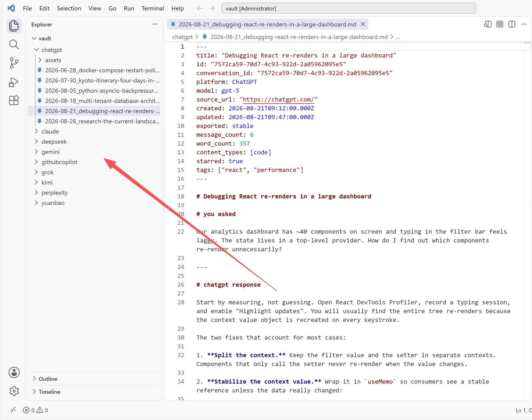Click the '# chatgpt response' heading text

228,285
